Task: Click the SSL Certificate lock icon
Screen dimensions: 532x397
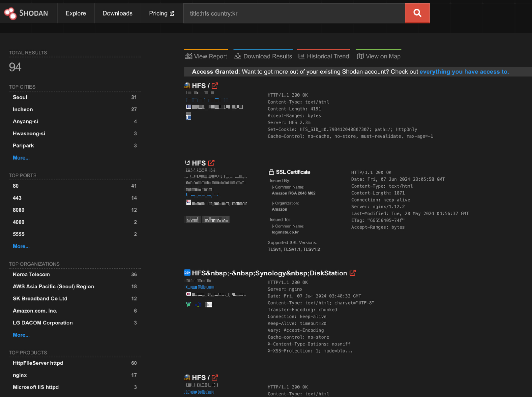Action: (271, 172)
